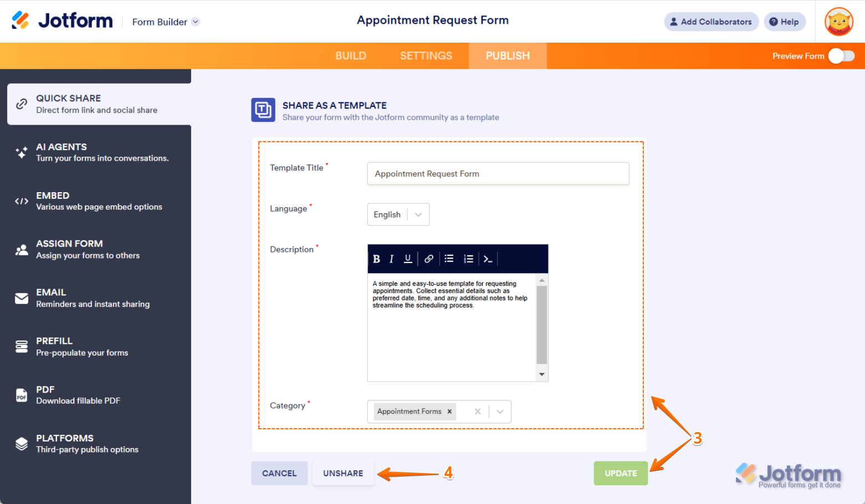
Task: Click the AI Agents sparkle icon
Action: pos(22,152)
